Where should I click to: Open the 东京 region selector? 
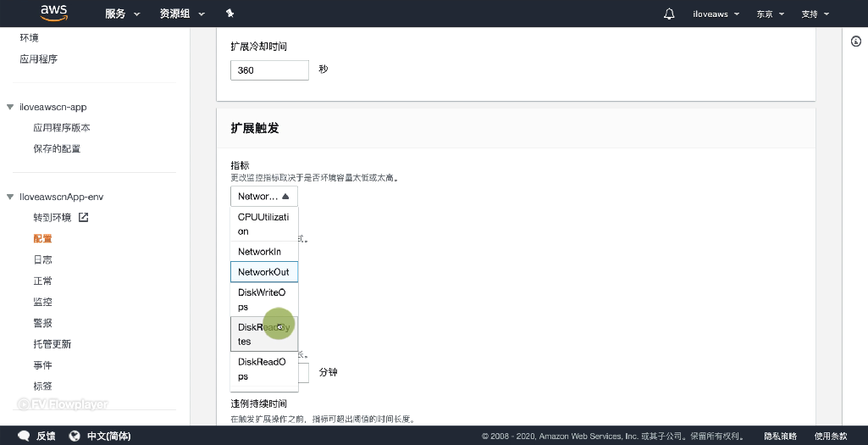[771, 14]
